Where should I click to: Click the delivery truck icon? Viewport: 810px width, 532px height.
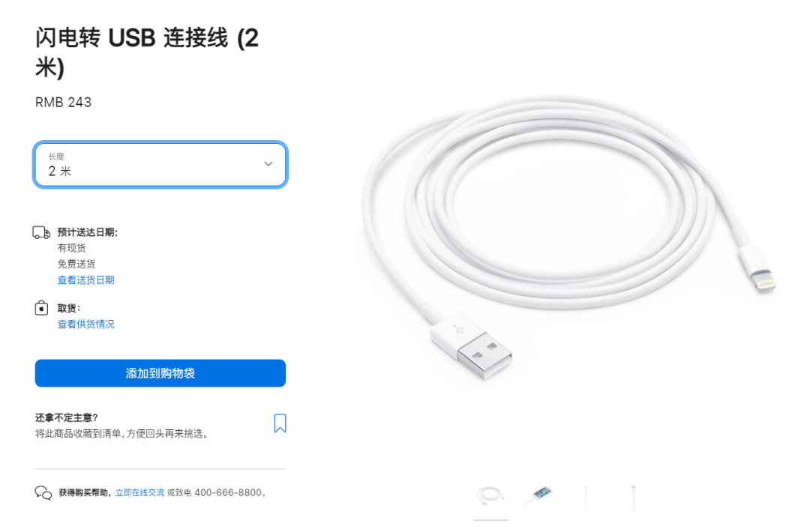[x=41, y=233]
